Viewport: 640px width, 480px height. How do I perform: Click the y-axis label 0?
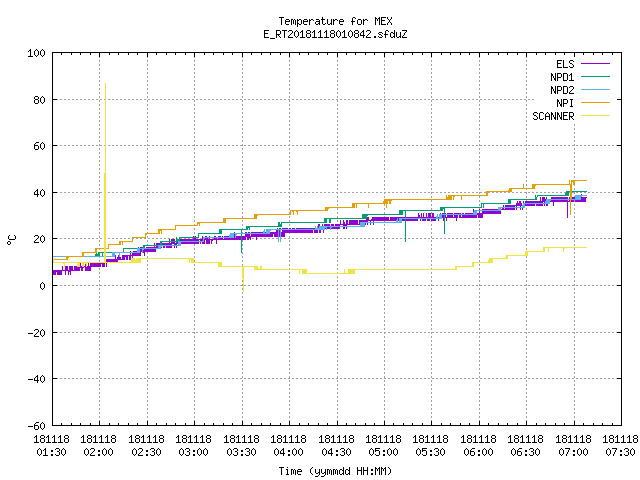click(42, 286)
